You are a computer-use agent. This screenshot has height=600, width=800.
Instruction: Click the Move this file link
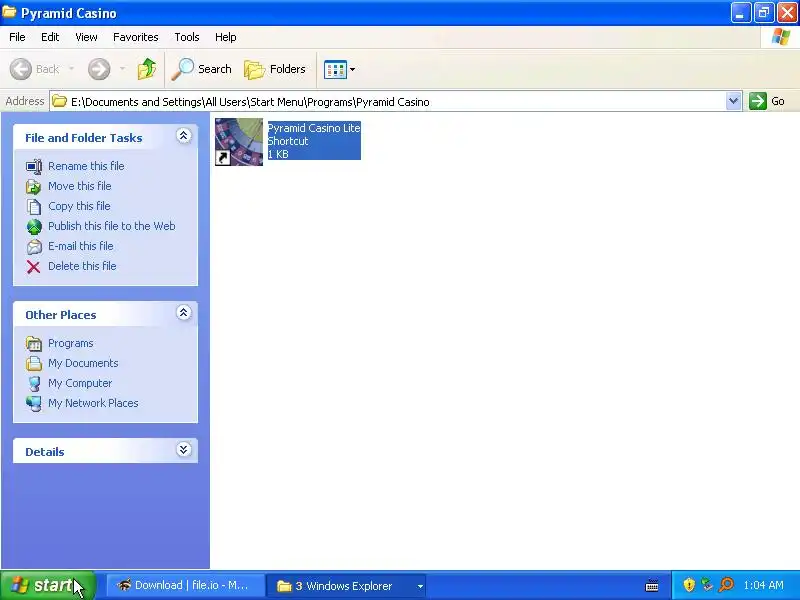point(80,186)
